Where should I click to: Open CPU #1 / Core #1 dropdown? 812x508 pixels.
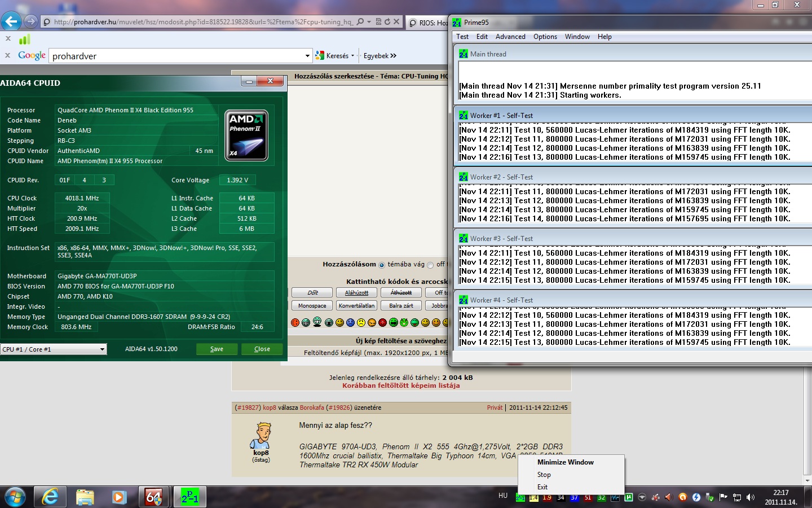point(54,349)
